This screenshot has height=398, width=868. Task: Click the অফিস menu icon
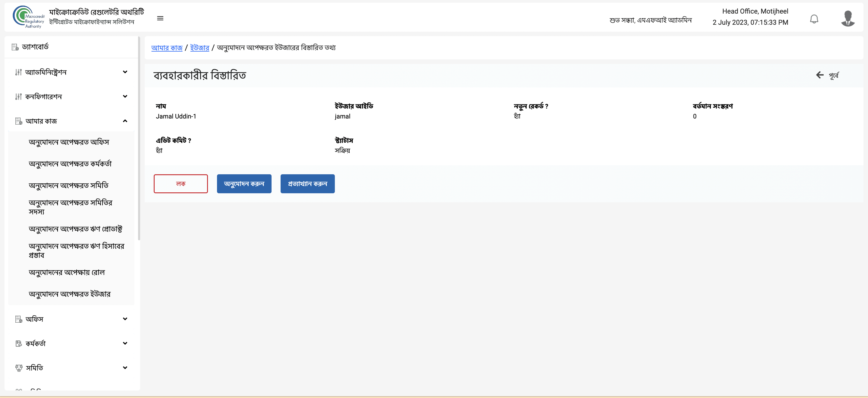[19, 319]
